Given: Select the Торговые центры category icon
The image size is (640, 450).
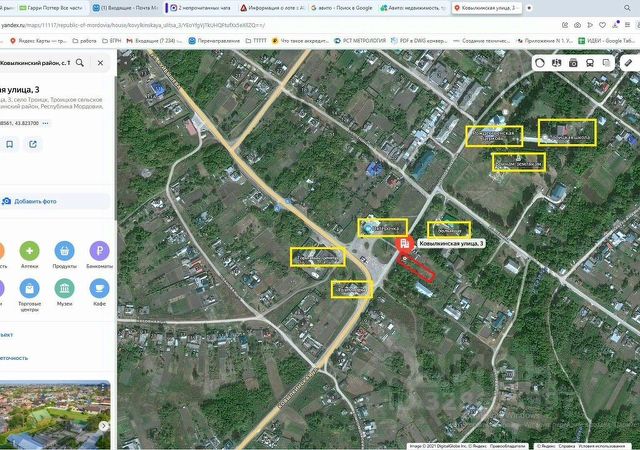Looking at the screenshot, I should coord(29,289).
